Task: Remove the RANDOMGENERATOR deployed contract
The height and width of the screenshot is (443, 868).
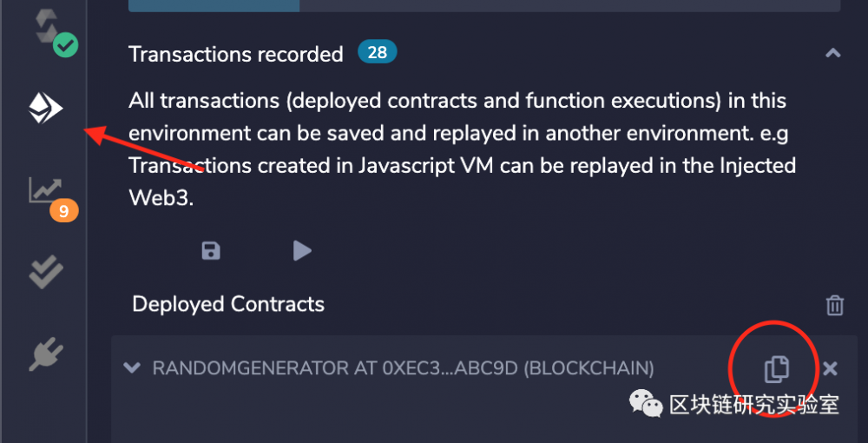Action: (x=830, y=368)
